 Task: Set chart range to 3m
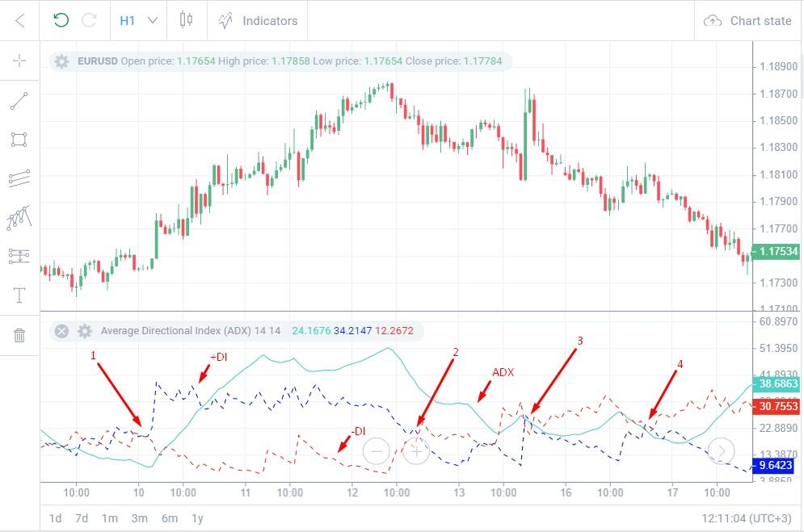[140, 518]
